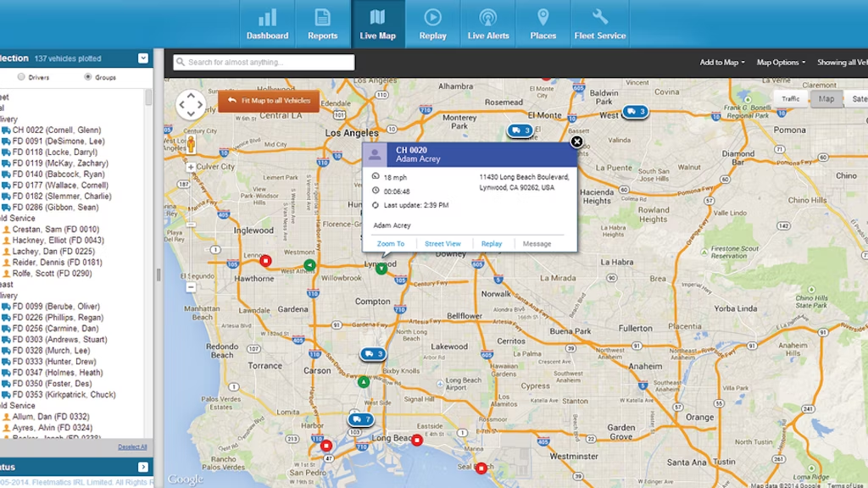Viewport: 868px width, 488px height.
Task: Click the red stopped marker near Lennox
Action: pos(265,261)
